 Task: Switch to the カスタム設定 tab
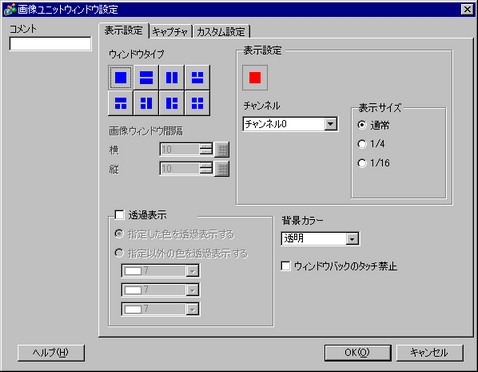[221, 32]
